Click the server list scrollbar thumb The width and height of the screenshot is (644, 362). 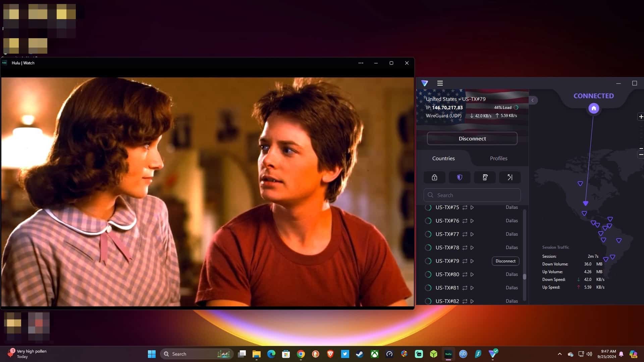(525, 277)
